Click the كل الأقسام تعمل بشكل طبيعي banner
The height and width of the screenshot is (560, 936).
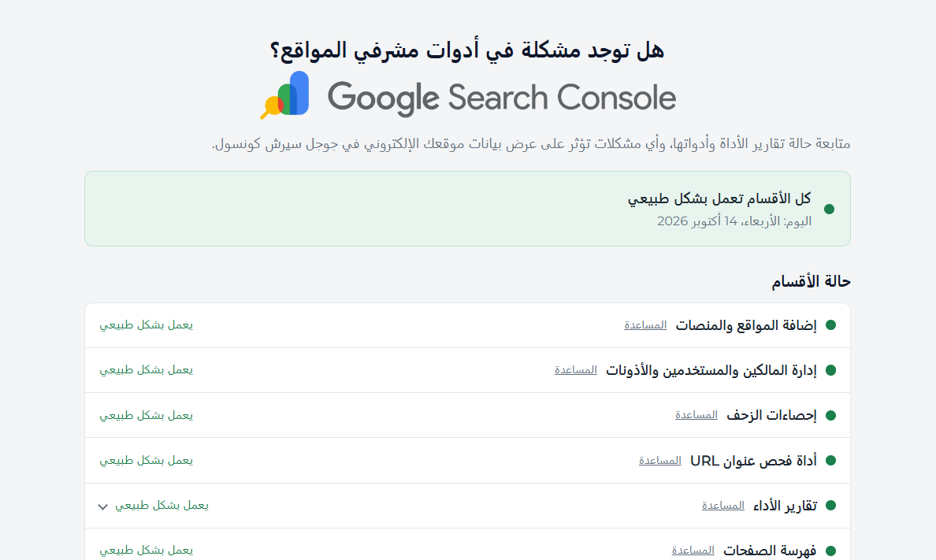point(467,209)
